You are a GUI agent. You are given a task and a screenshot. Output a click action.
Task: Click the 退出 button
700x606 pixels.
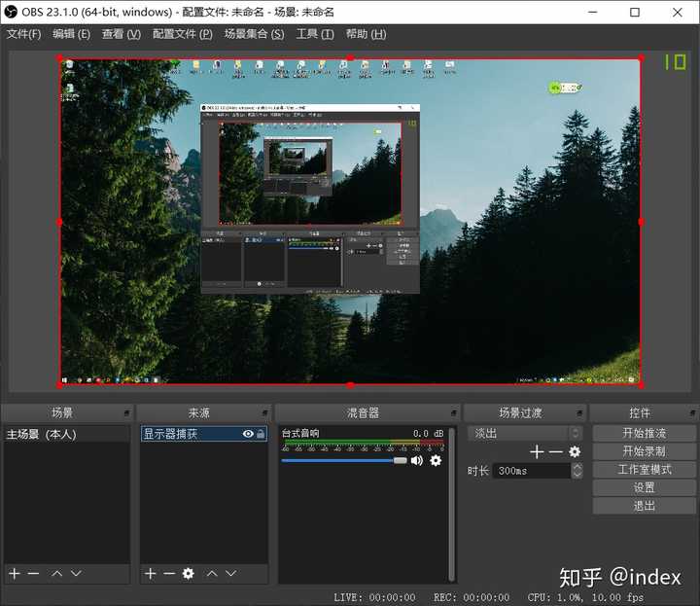coord(644,506)
